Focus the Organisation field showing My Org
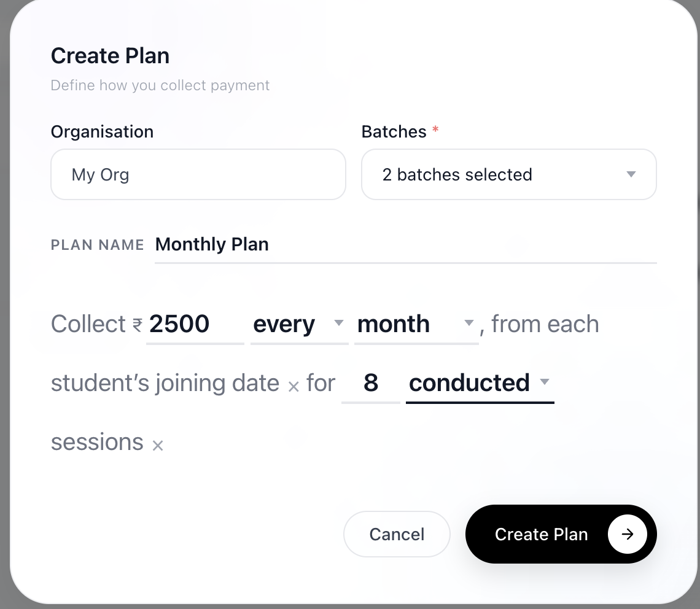 [198, 174]
